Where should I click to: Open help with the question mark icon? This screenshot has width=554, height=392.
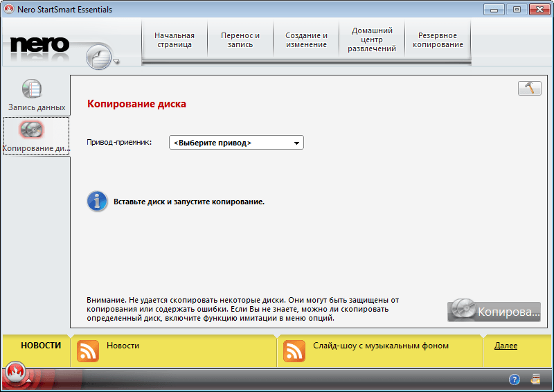(x=515, y=380)
